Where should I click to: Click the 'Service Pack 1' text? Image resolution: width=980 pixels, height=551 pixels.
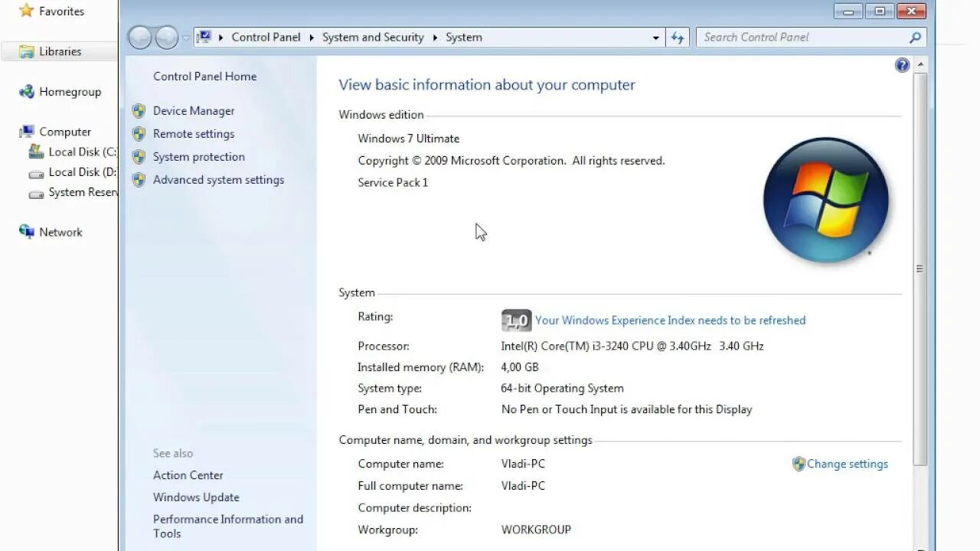pyautogui.click(x=393, y=182)
